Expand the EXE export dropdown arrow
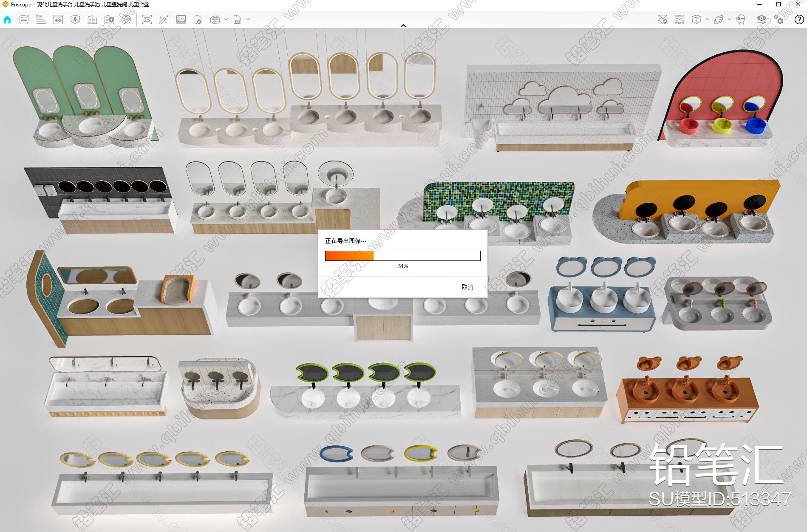The image size is (807, 532). click(248, 19)
